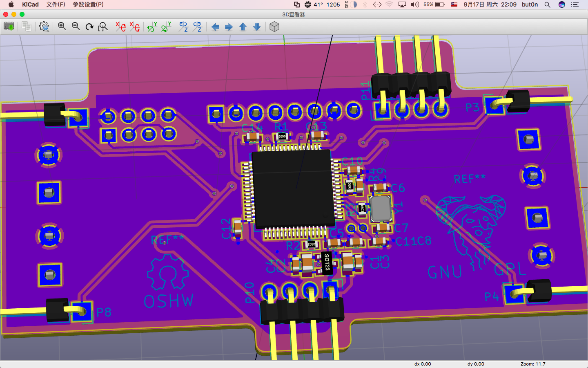Image resolution: width=588 pixels, height=368 pixels.
Task: Toggle orthographic projection cube icon
Action: pyautogui.click(x=274, y=27)
